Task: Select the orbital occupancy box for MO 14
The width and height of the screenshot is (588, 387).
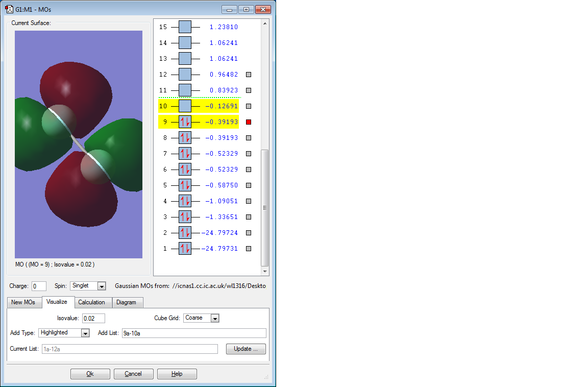Action: pyautogui.click(x=185, y=43)
